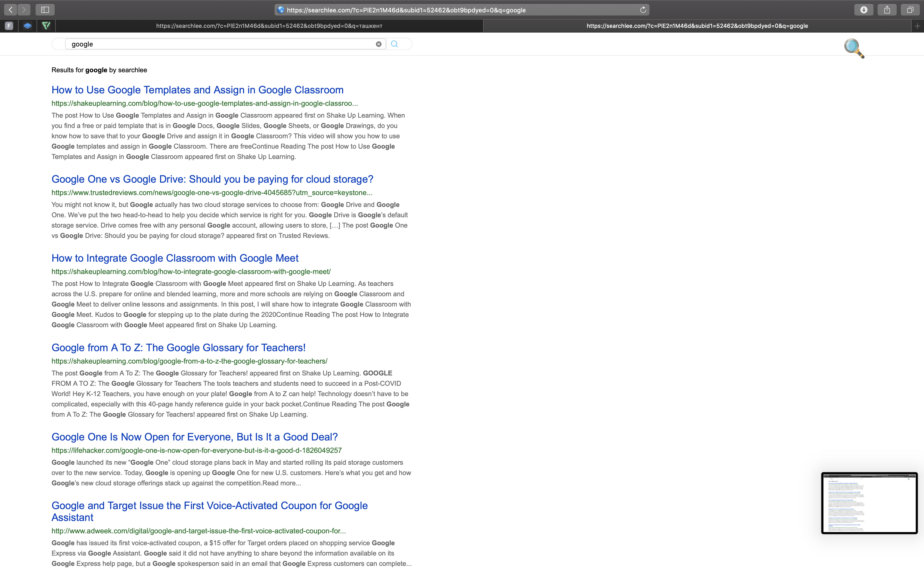
Task: Focus the Safari address bar URL
Action: click(406, 10)
